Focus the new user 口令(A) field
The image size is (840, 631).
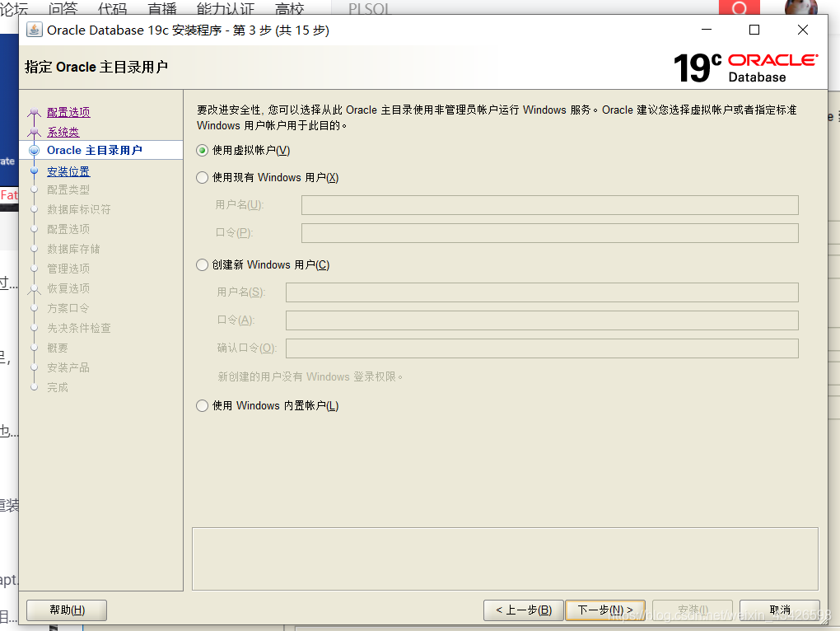pyautogui.click(x=542, y=320)
